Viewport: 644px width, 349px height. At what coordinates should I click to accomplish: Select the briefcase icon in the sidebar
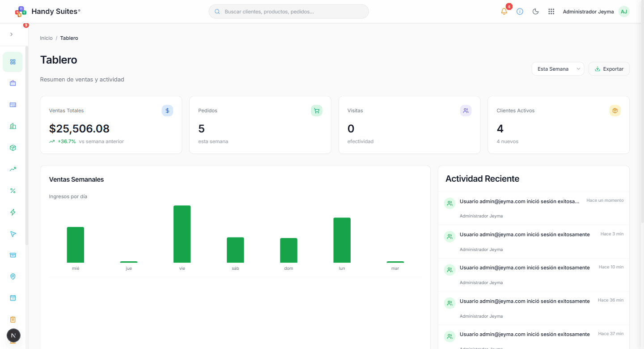(x=13, y=83)
